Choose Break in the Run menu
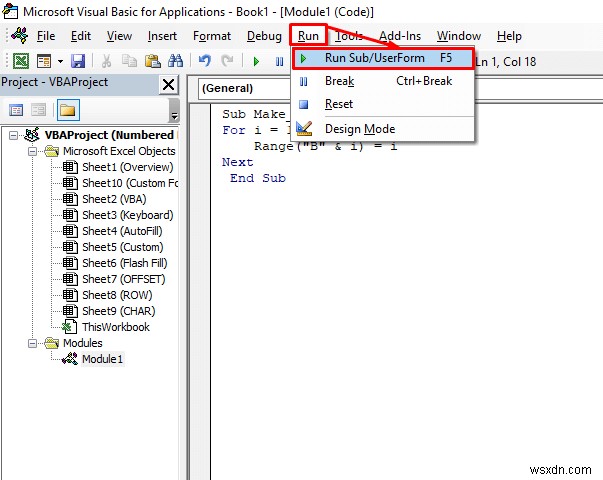Viewport: 603px width, 480px height. [x=383, y=81]
